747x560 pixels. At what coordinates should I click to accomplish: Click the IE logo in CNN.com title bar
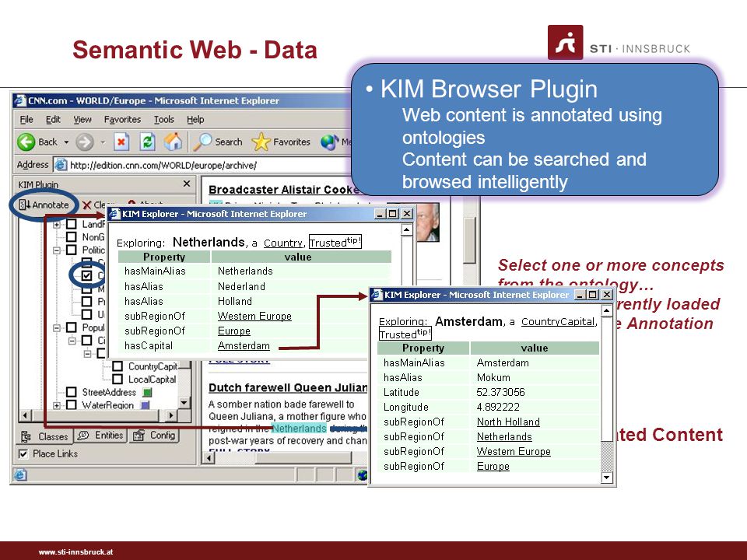[x=20, y=100]
